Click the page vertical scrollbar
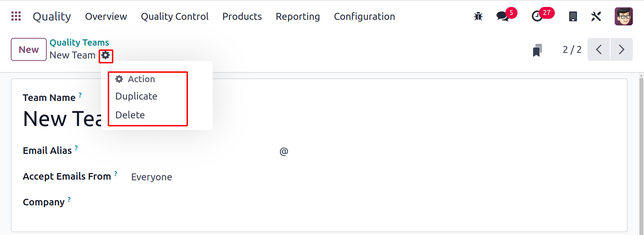 642,153
